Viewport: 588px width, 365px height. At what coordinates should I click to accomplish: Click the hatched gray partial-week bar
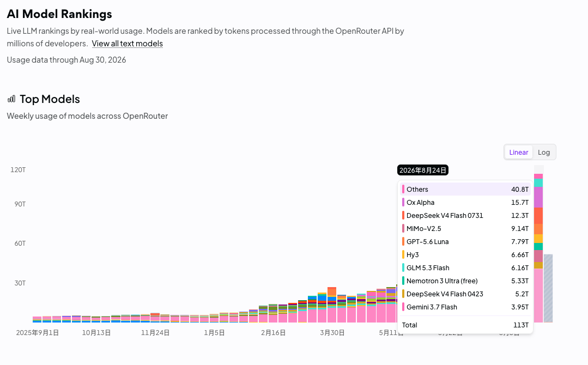tap(548, 288)
